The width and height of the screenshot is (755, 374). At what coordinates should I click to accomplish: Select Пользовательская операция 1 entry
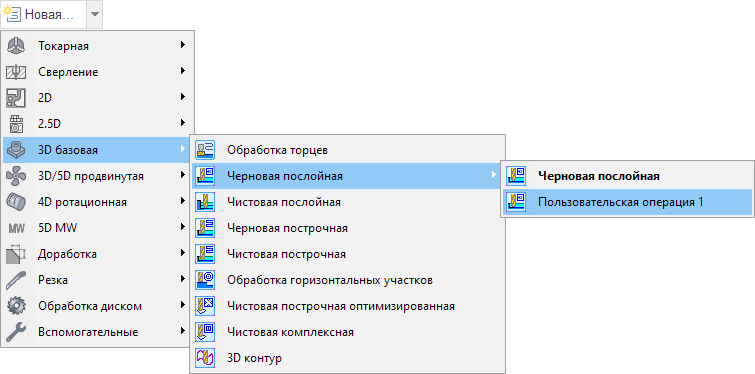(627, 202)
